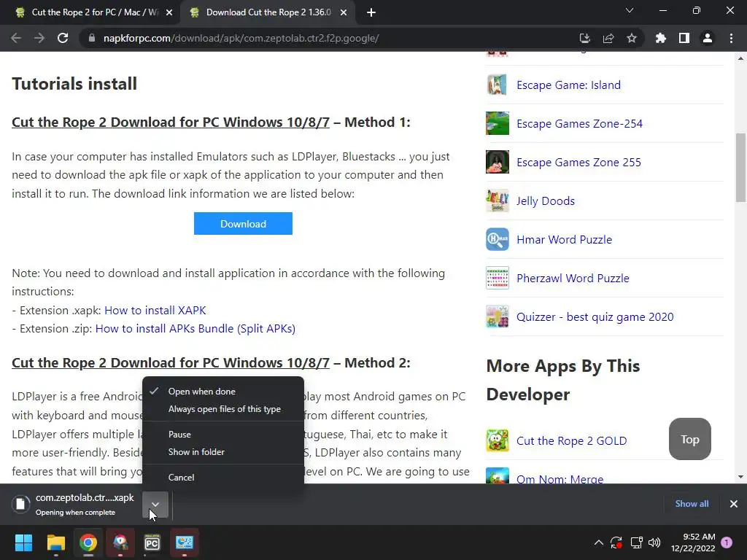This screenshot has height=560, width=747.
Task: Open the How to install XAPK link
Action: [x=155, y=311]
